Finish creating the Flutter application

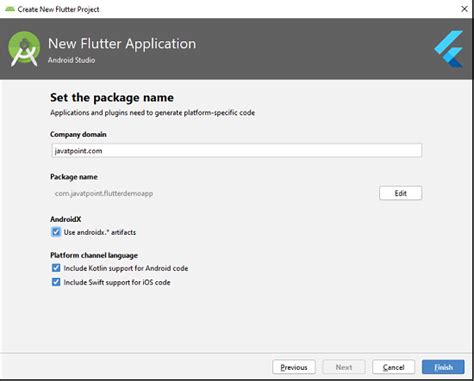point(443,367)
